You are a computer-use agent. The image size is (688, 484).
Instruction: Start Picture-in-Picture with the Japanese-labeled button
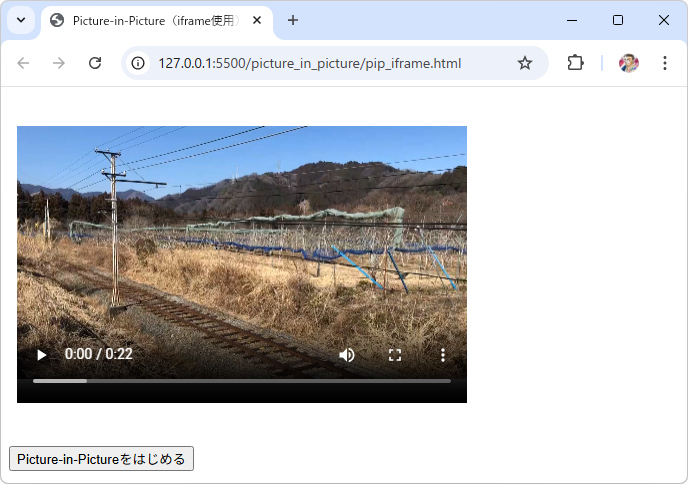pos(101,459)
